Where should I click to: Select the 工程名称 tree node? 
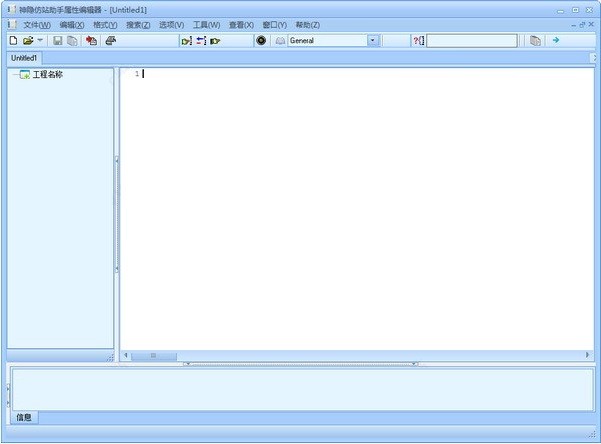[x=48, y=74]
